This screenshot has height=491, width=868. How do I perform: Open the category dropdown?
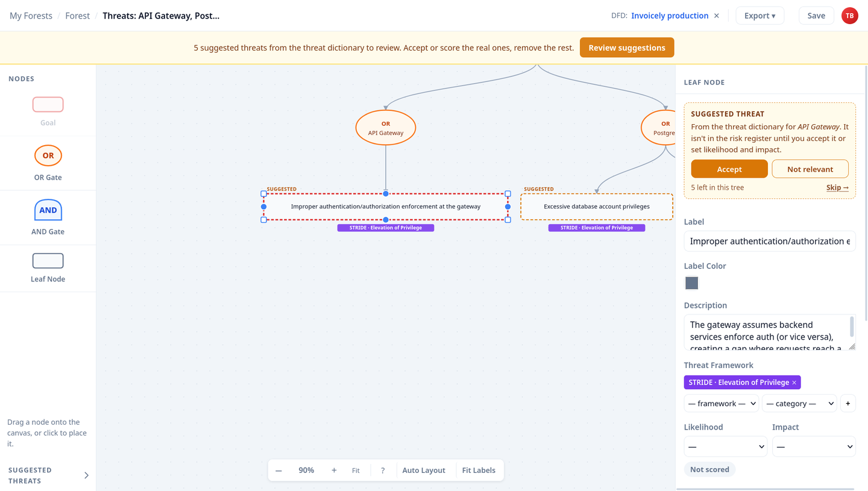tap(799, 404)
